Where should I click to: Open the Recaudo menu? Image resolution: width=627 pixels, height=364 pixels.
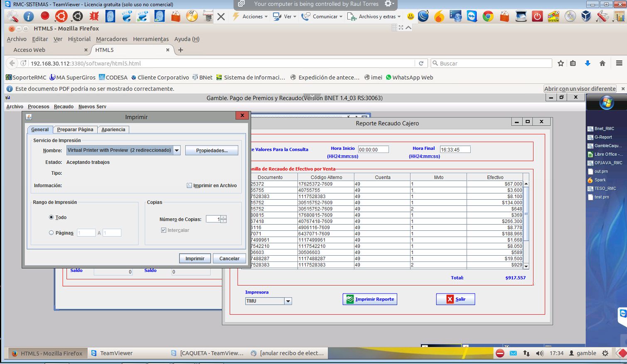[x=64, y=107]
